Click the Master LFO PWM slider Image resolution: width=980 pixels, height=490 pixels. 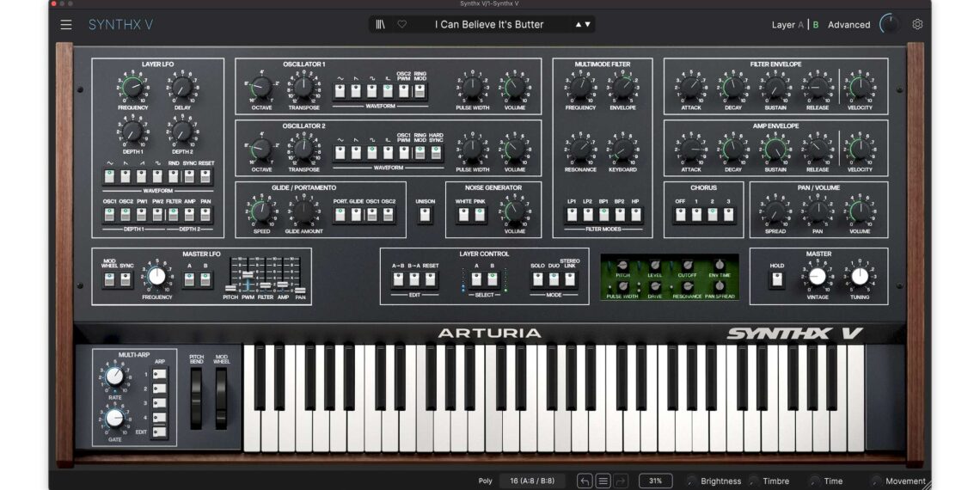tap(248, 273)
